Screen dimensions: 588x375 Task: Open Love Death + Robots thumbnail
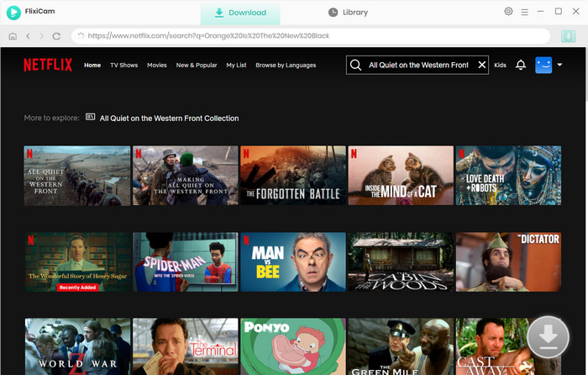click(x=508, y=176)
